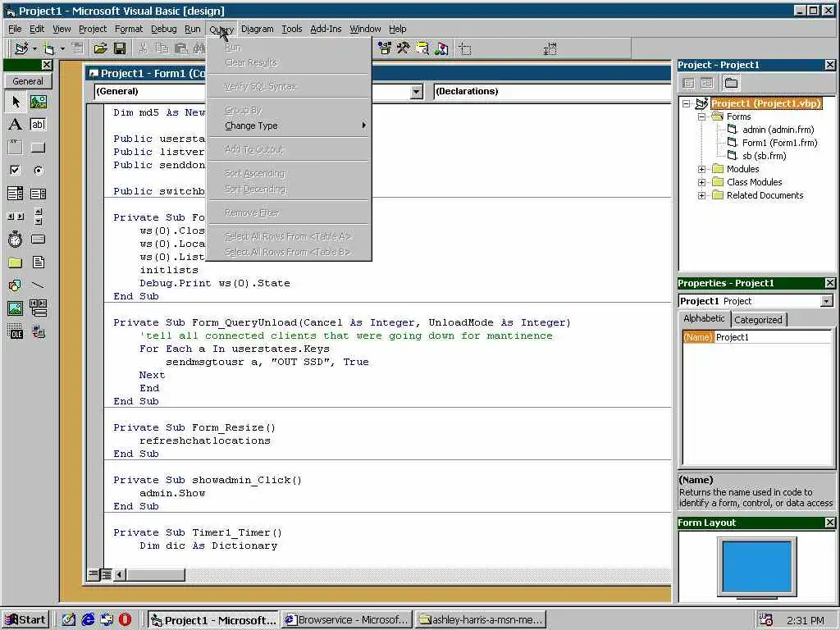
Task: Select the DirListBox folder control tool
Action: (x=16, y=262)
